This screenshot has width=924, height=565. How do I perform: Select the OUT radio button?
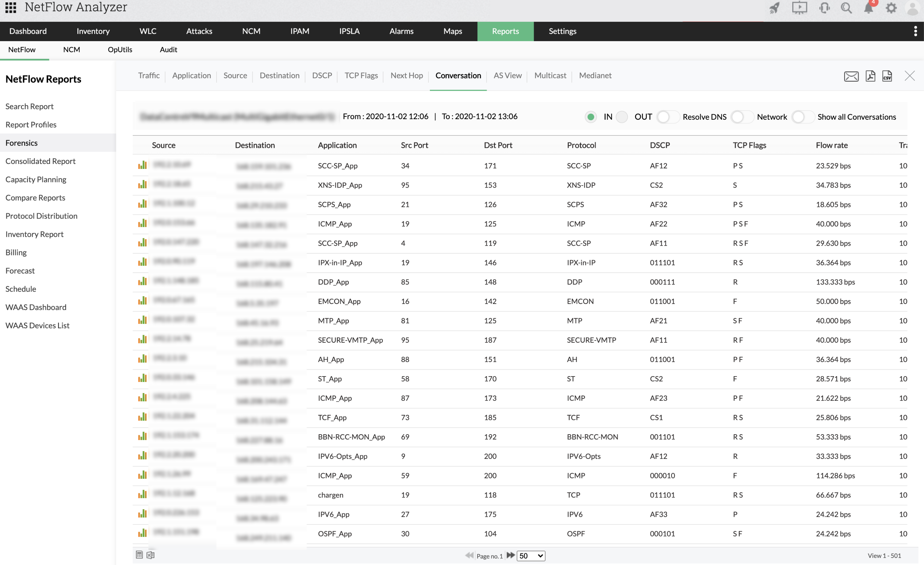tap(622, 117)
